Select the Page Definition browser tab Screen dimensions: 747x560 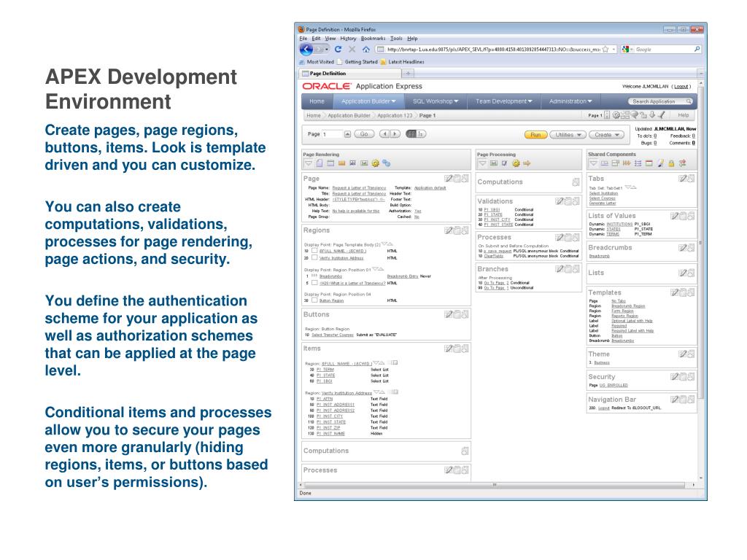click(x=349, y=74)
